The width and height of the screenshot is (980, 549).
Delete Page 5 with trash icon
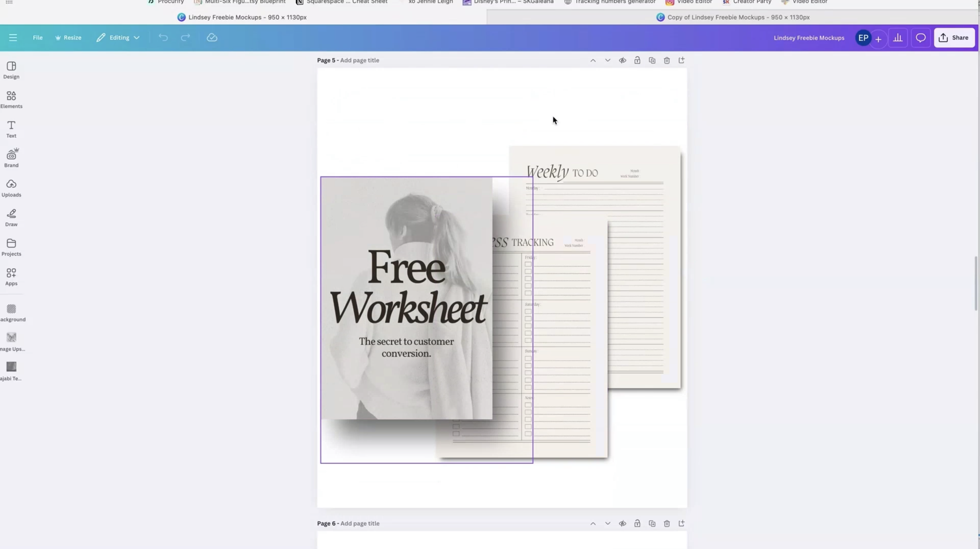tap(667, 60)
